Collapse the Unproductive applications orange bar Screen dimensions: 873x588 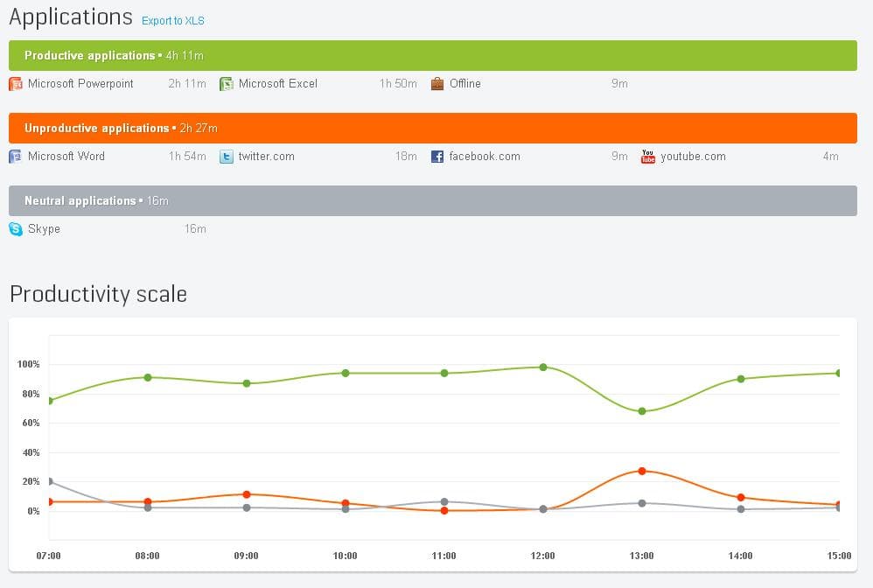(432, 128)
